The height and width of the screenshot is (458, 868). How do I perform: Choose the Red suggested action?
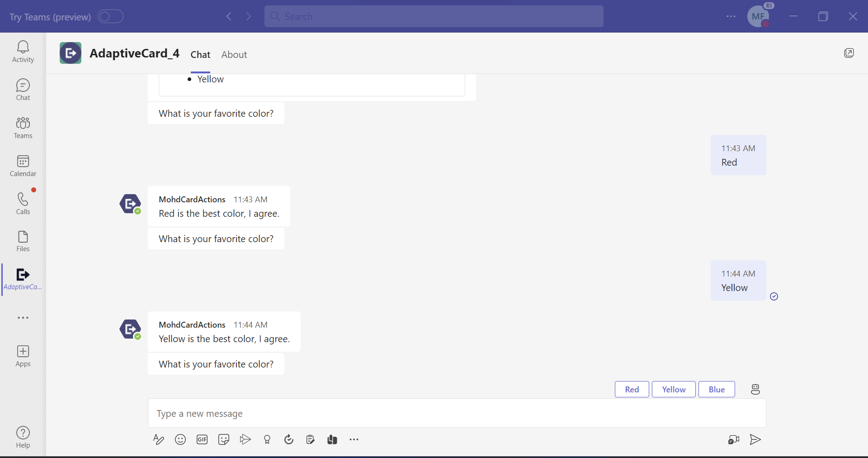tap(632, 390)
